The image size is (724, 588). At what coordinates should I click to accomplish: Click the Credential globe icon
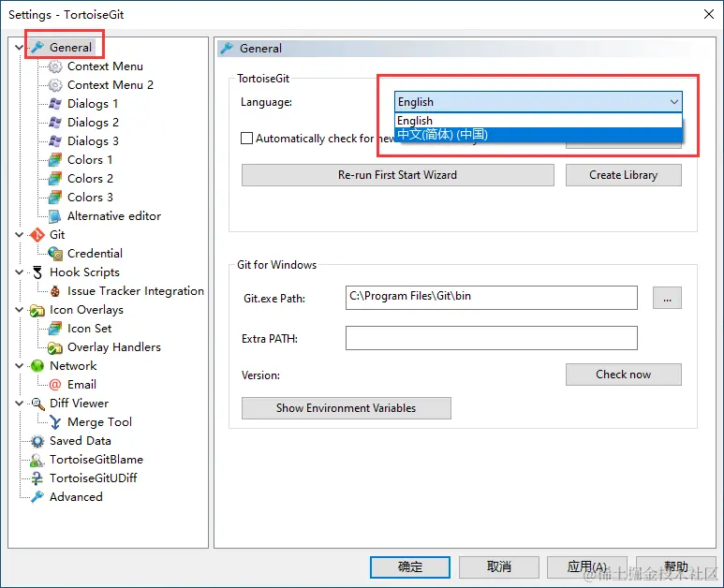tap(55, 254)
